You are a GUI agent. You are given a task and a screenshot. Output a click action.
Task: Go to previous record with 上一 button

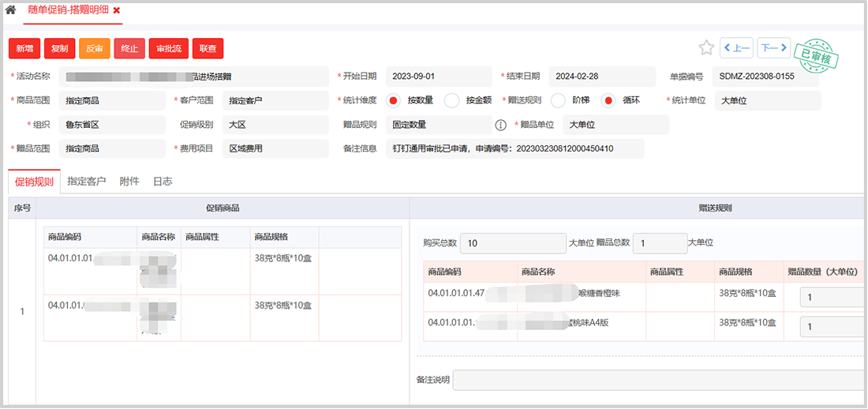pos(736,48)
